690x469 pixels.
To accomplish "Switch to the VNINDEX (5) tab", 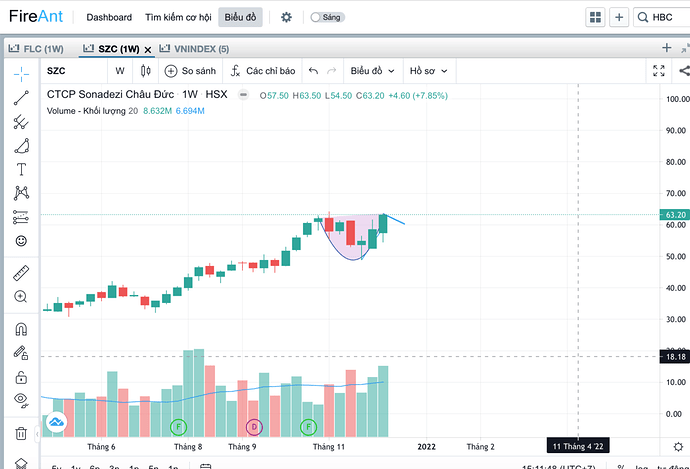I will (x=194, y=49).
